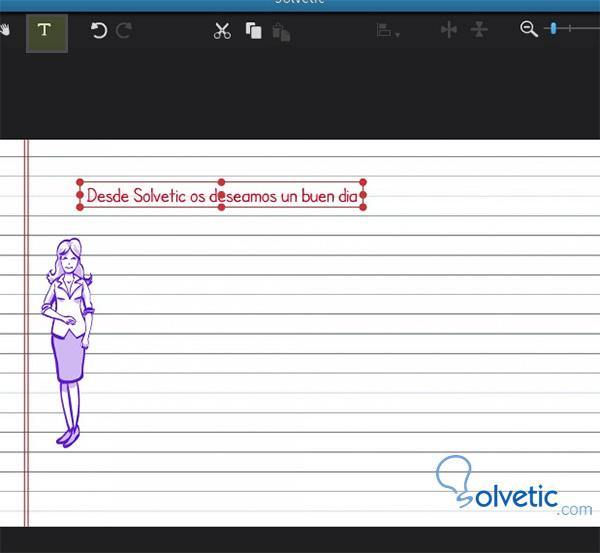Click the greyed redo arrow

point(124,30)
